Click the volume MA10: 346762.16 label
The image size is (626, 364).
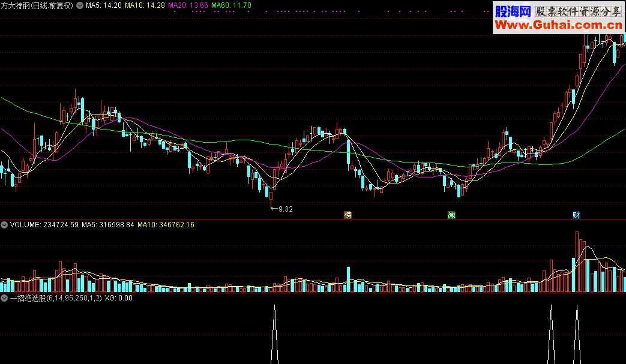coord(166,225)
